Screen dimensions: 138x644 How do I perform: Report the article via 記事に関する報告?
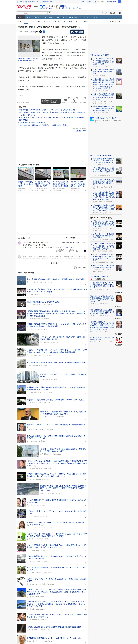pos(23,103)
